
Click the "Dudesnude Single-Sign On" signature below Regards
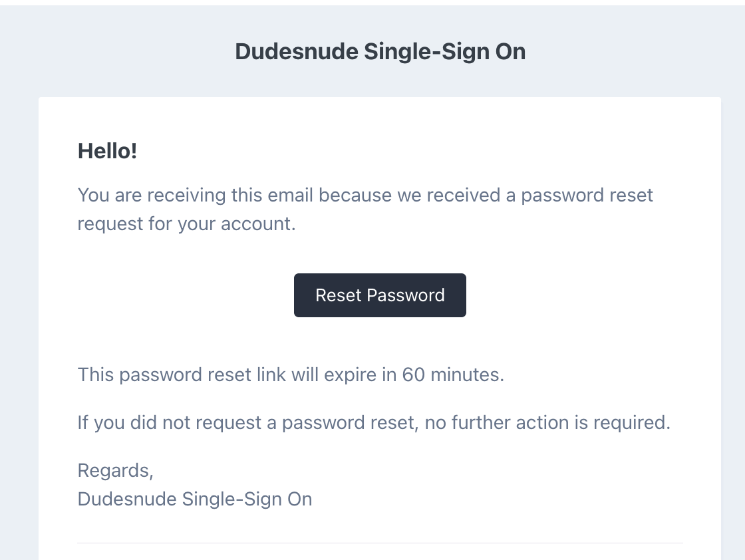tap(195, 499)
